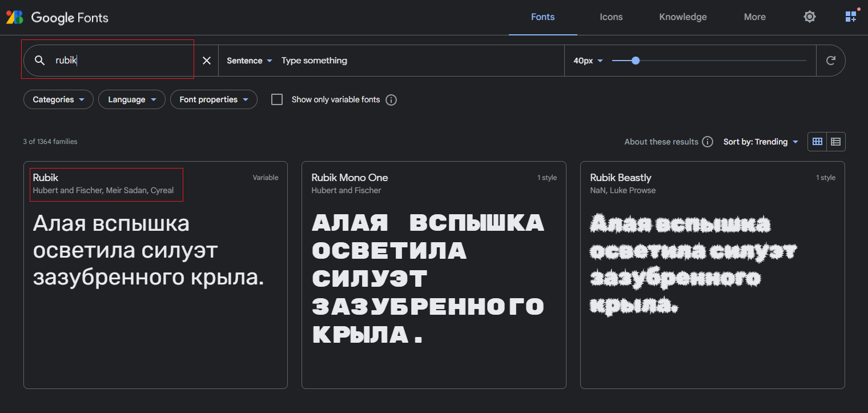Click the search magnifier icon
The width and height of the screenshot is (868, 413).
(x=39, y=61)
